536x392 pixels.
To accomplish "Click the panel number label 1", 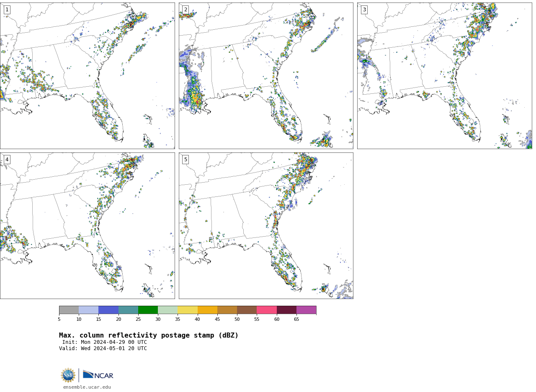I will coord(7,10).
